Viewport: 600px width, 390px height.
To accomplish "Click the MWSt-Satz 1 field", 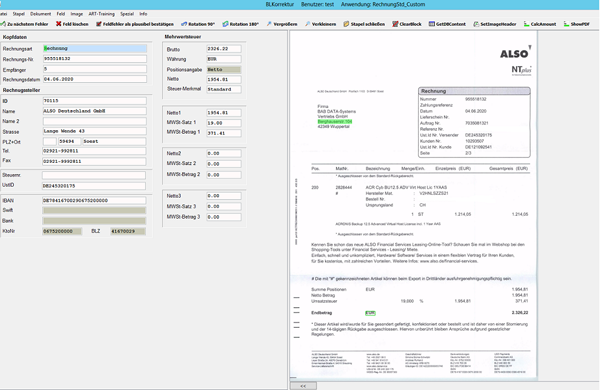I will pos(224,123).
